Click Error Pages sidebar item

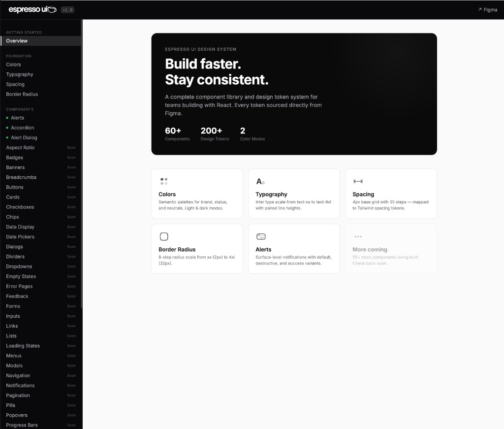41,286
